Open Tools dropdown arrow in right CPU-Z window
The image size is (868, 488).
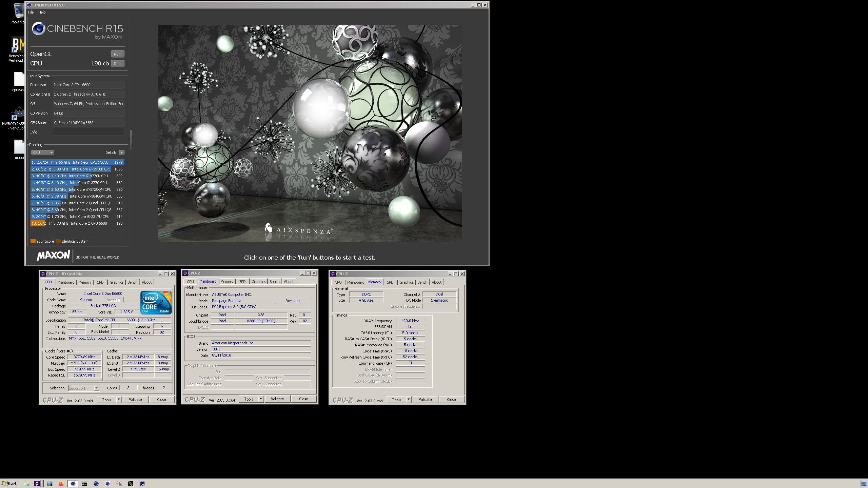point(409,400)
